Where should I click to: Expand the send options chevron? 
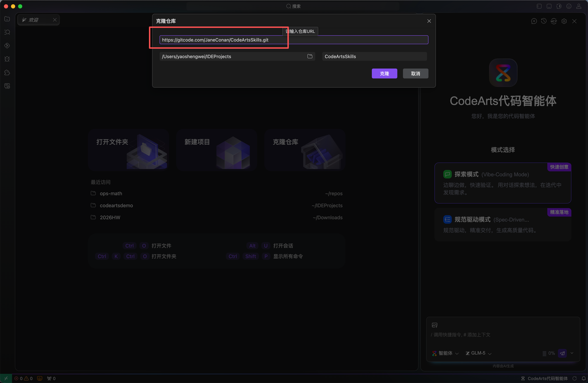click(x=572, y=353)
